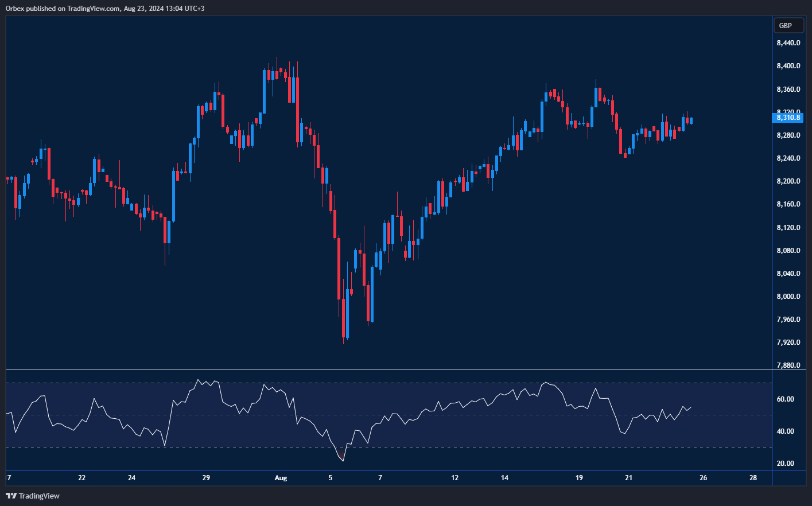The height and width of the screenshot is (506, 812).
Task: Click the 8,440.0 price axis label
Action: (788, 43)
